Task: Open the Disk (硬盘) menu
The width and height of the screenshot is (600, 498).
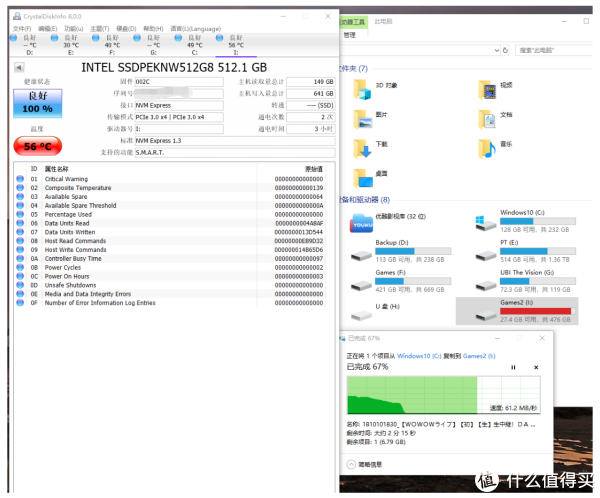Action: click(126, 29)
